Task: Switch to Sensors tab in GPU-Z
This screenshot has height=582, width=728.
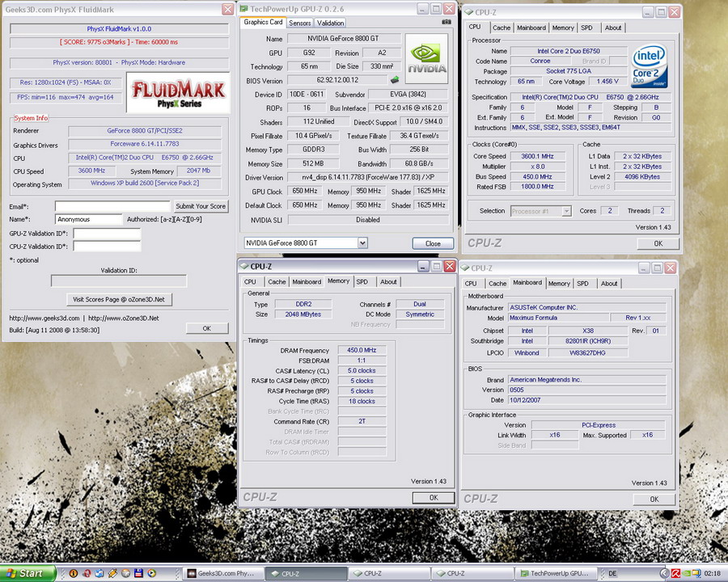Action: coord(299,23)
